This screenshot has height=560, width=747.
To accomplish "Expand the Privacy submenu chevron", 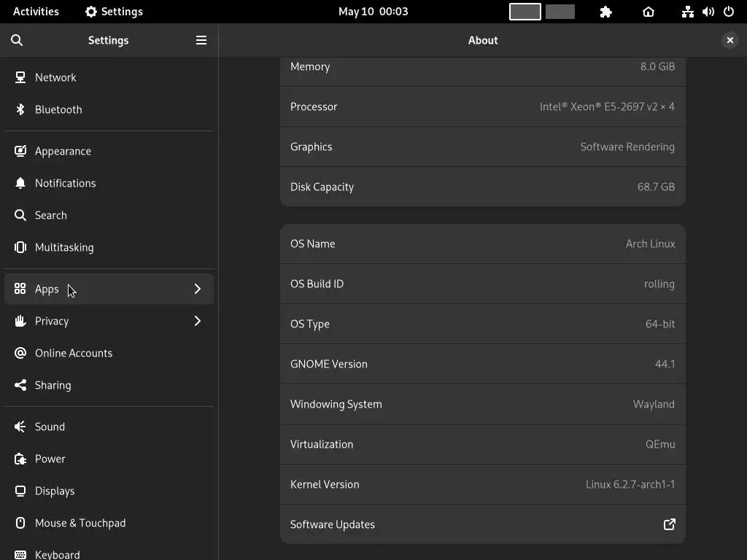I will (x=197, y=321).
